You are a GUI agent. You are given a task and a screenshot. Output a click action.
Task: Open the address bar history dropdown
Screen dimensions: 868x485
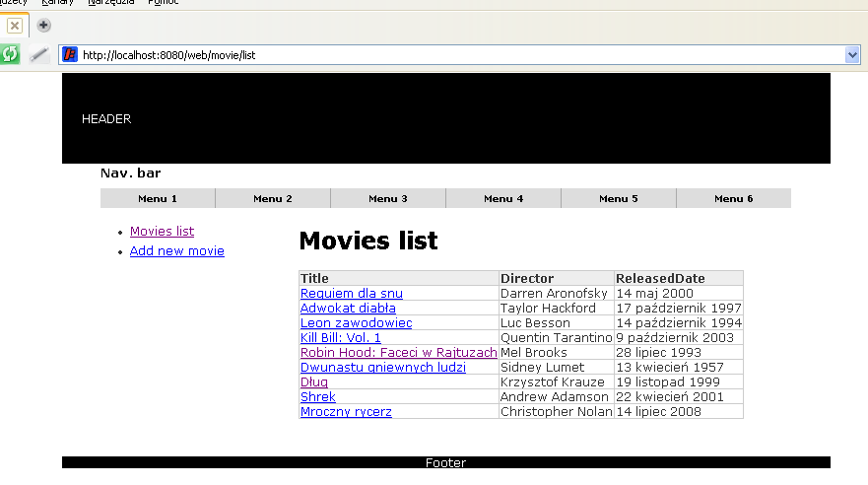tap(852, 55)
